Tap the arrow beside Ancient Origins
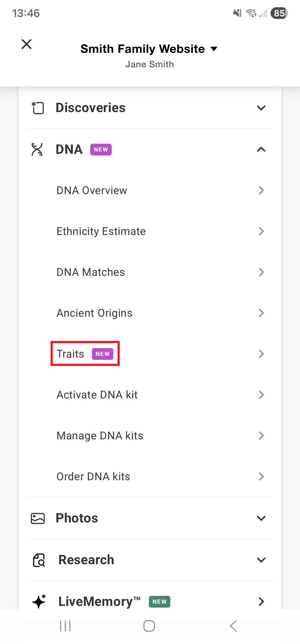 pos(261,313)
